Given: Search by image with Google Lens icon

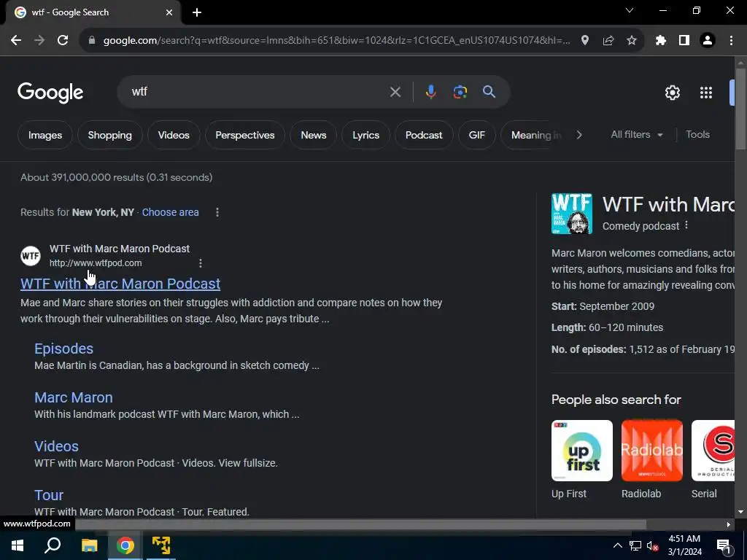Looking at the screenshot, I should (460, 92).
